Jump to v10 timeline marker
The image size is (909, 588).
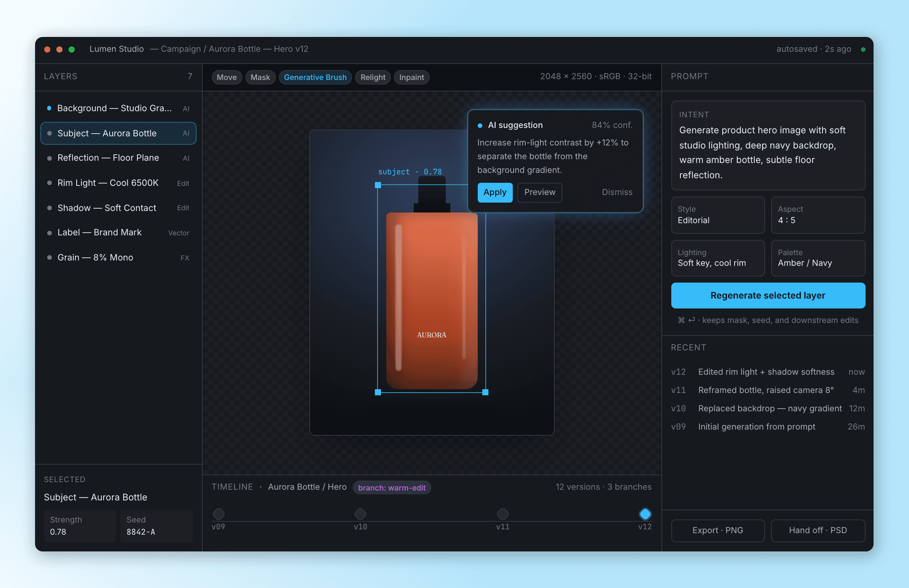coord(360,514)
